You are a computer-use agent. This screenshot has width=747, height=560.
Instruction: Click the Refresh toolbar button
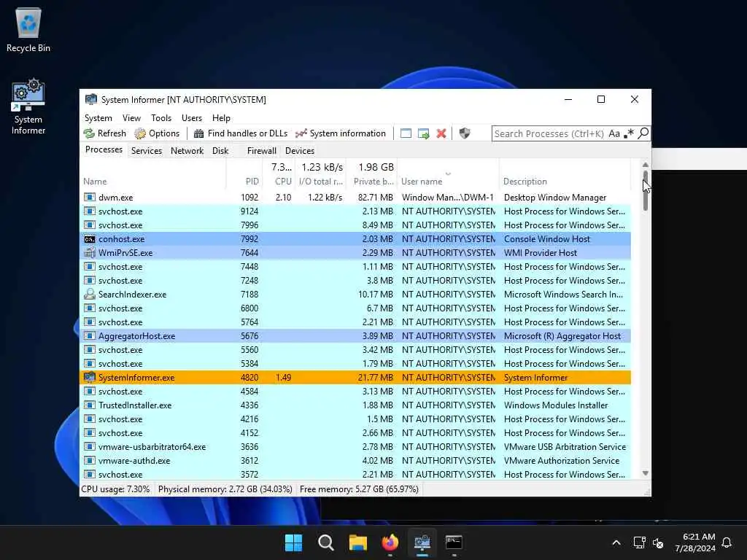pos(105,133)
